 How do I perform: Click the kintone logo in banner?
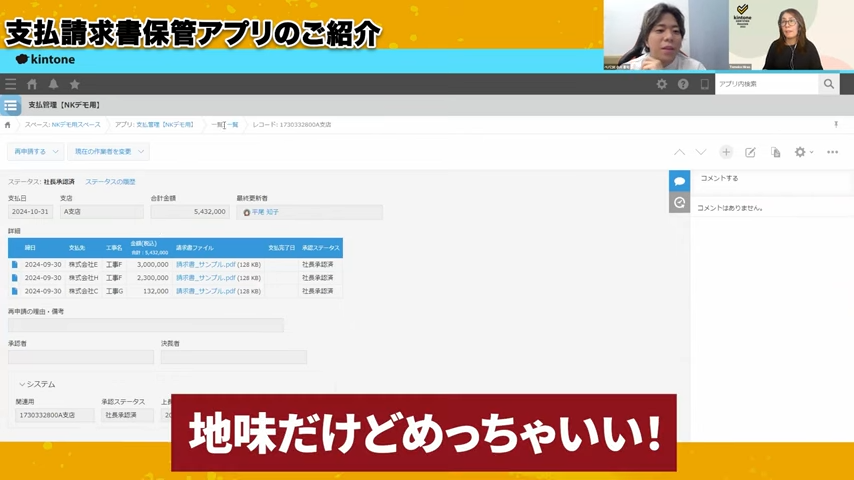pyautogui.click(x=45, y=59)
